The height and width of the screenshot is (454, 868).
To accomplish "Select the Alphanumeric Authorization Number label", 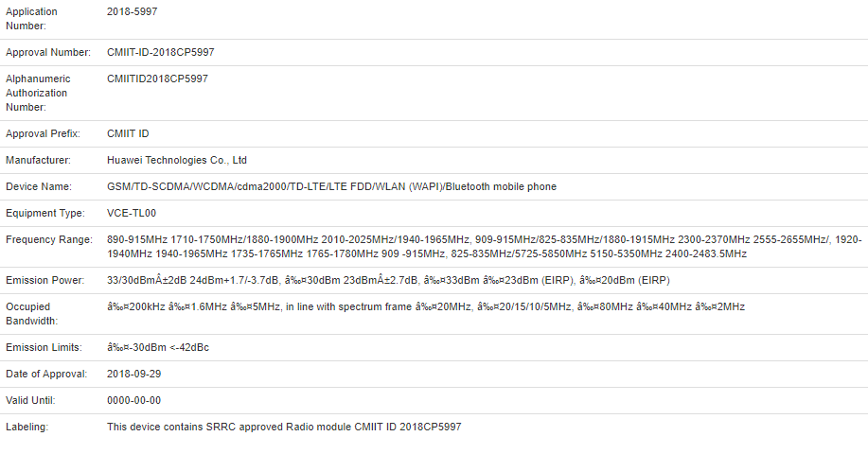I will pos(37,93).
